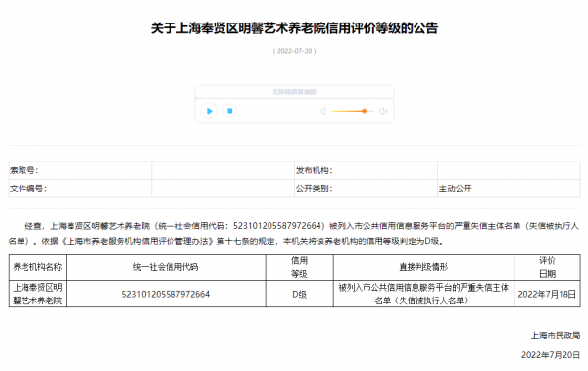Screen dimensions: 588x371
Task: Click the empty field next to 文件编号
Action: [x=222, y=188]
